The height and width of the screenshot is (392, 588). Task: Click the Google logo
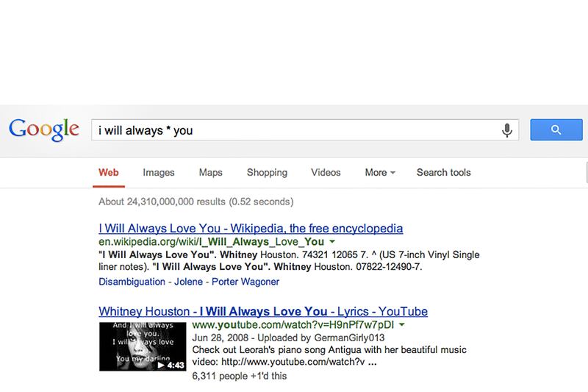coord(44,131)
